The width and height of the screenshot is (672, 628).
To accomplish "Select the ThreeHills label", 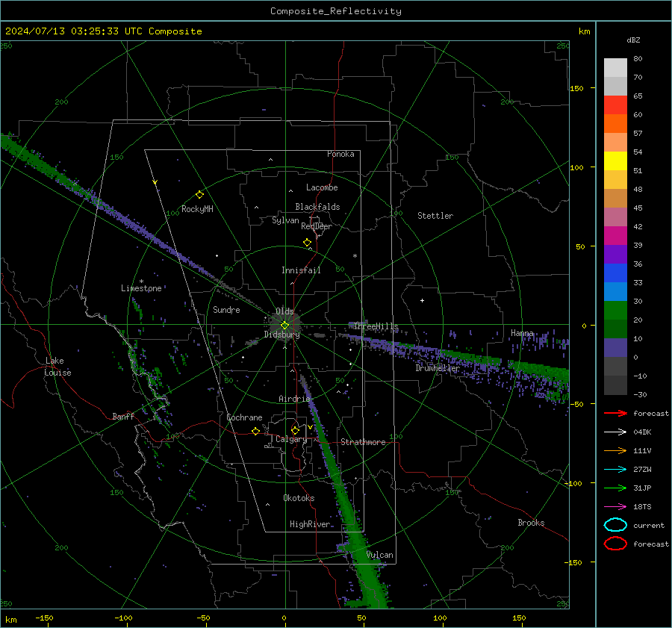I will click(376, 326).
